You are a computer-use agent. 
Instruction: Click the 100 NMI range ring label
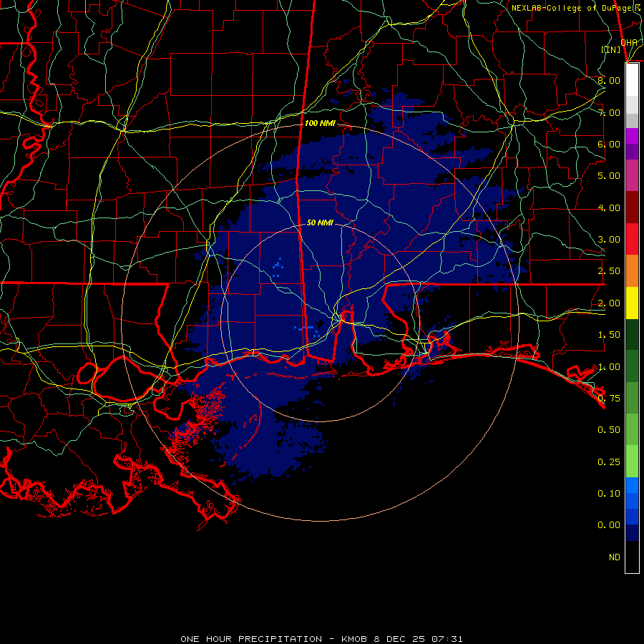320,123
